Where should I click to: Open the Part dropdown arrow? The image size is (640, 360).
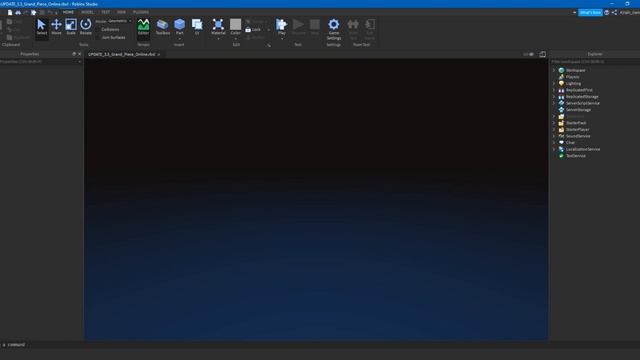[180, 39]
